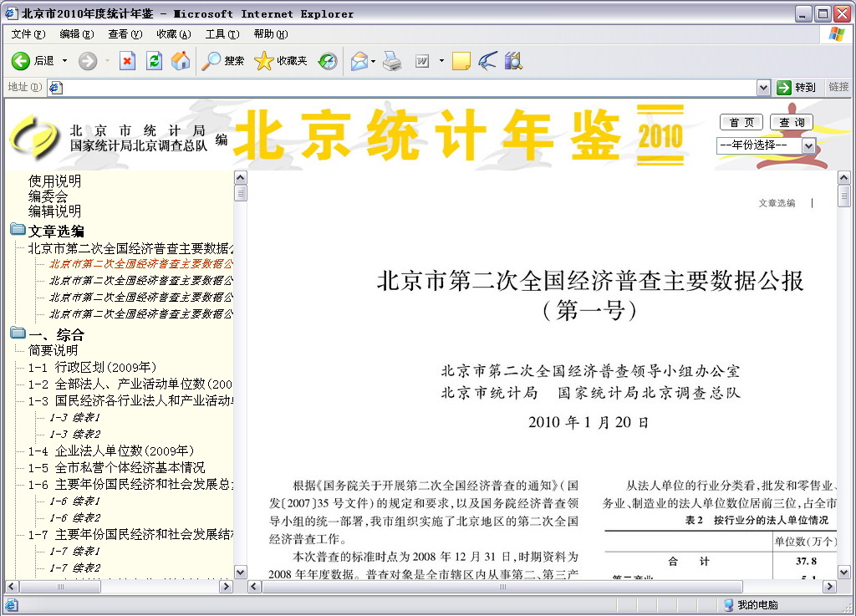This screenshot has width=856, height=616.
Task: Click the 查询 button
Action: (x=791, y=123)
